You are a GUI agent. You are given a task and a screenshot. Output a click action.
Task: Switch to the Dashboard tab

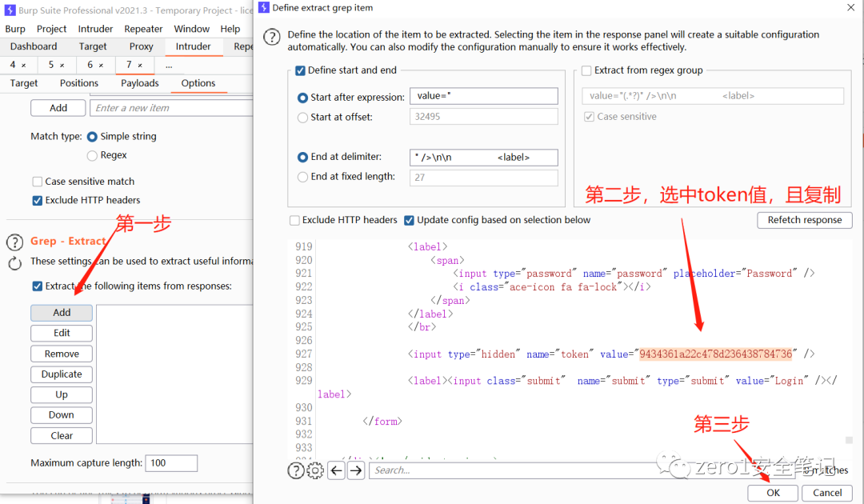coord(34,47)
